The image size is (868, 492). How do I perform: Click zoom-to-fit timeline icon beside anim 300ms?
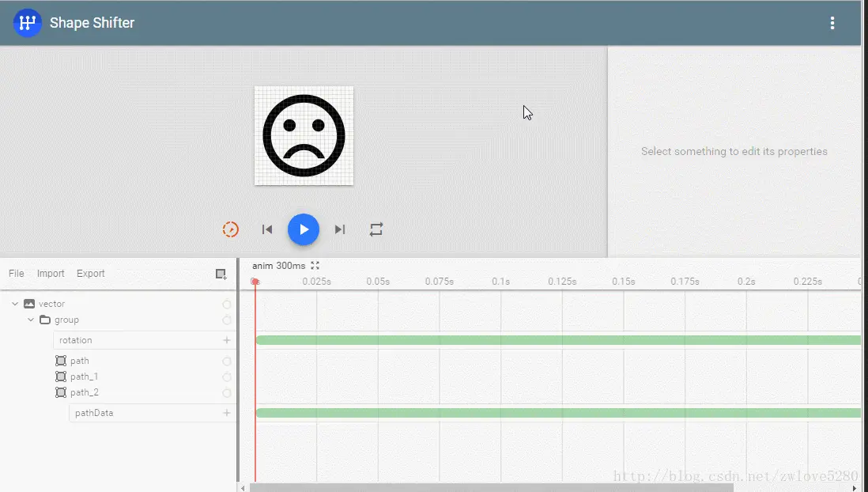tap(315, 266)
